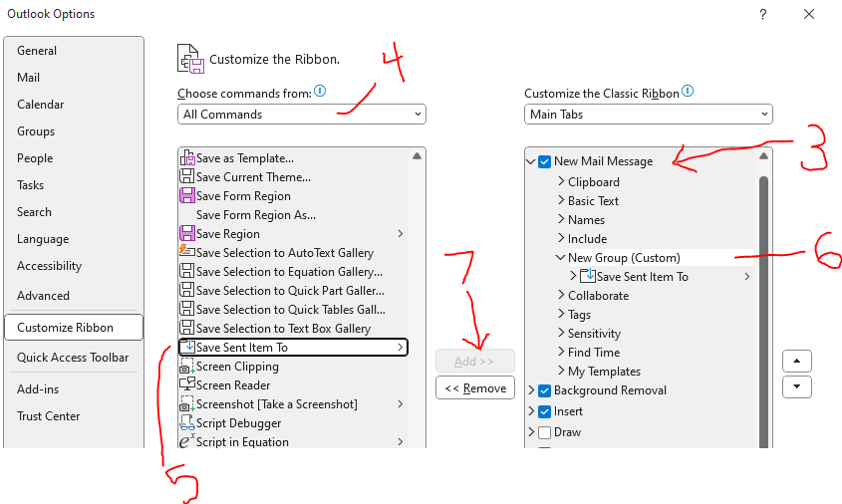The width and height of the screenshot is (842, 504).
Task: Click the Screen Clipping camera icon
Action: pyautogui.click(x=187, y=367)
